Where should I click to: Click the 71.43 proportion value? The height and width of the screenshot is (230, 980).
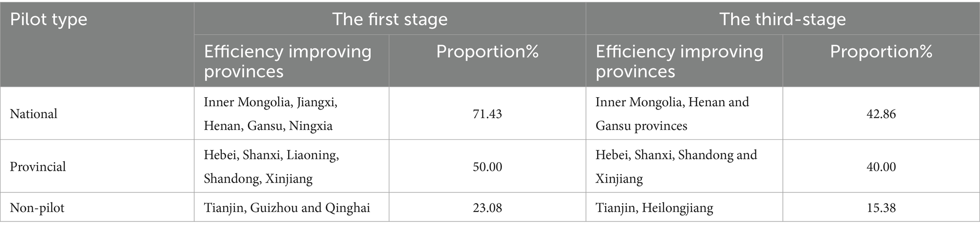(487, 114)
